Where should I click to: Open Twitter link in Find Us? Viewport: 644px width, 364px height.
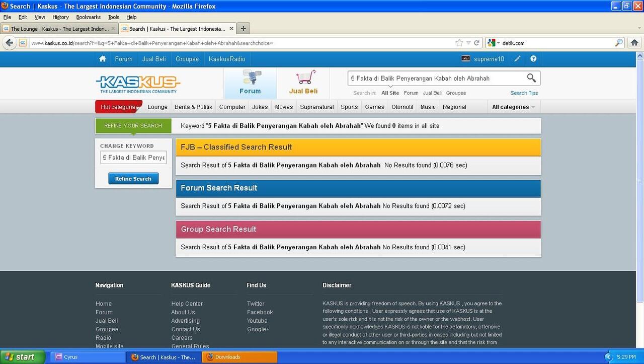click(256, 304)
